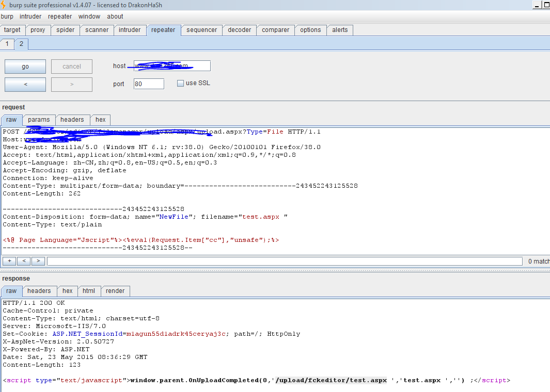Screen dimensions: 550x392
Task: Click the Cache-Control: private line
Action: pyautogui.click(x=48, y=311)
